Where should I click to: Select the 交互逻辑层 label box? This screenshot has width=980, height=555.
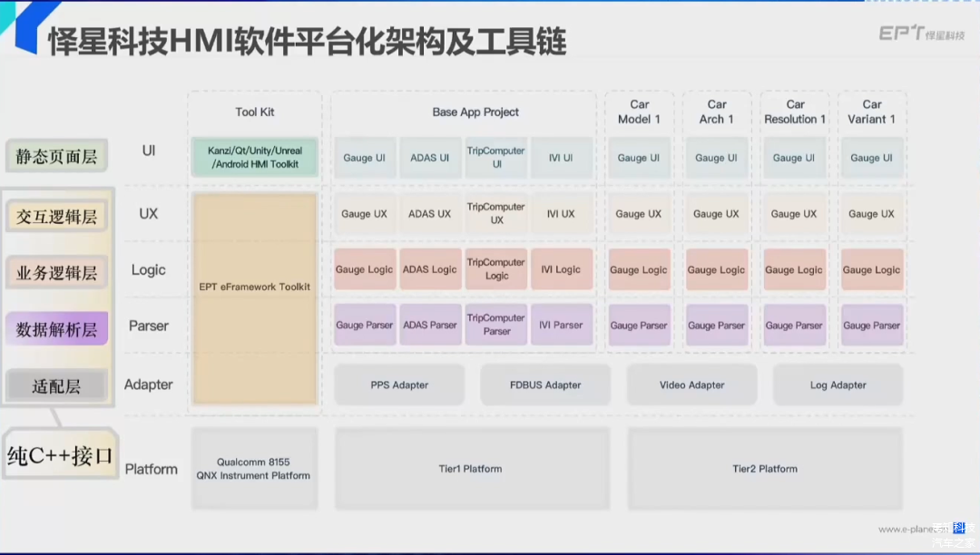(x=56, y=216)
